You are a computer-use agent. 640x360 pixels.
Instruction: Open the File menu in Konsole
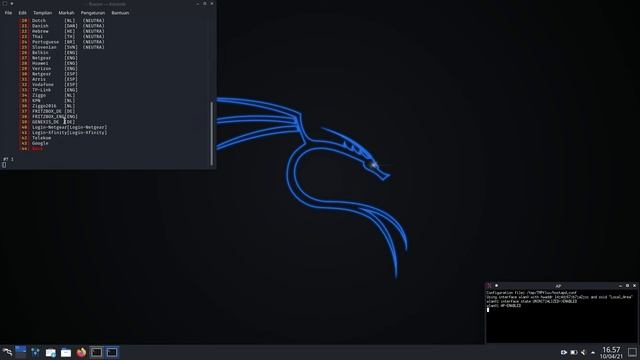click(x=8, y=13)
